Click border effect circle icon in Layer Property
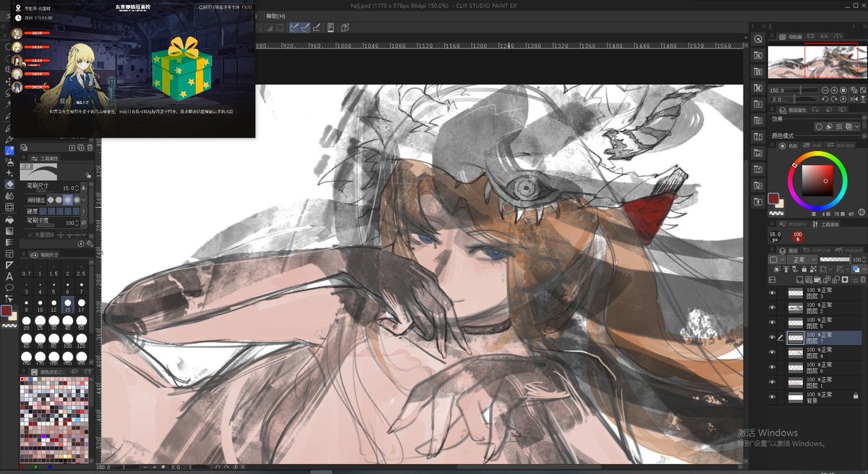The height and width of the screenshot is (474, 868). tap(819, 127)
